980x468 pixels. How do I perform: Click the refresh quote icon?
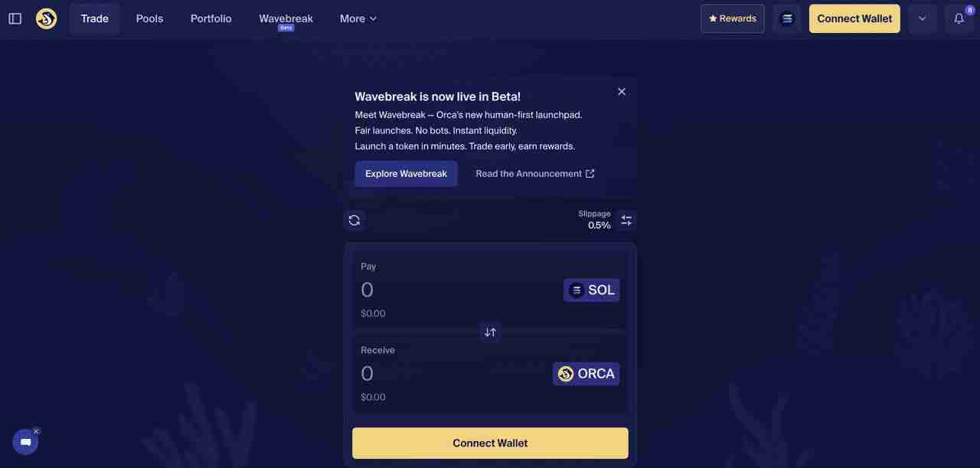click(x=354, y=221)
